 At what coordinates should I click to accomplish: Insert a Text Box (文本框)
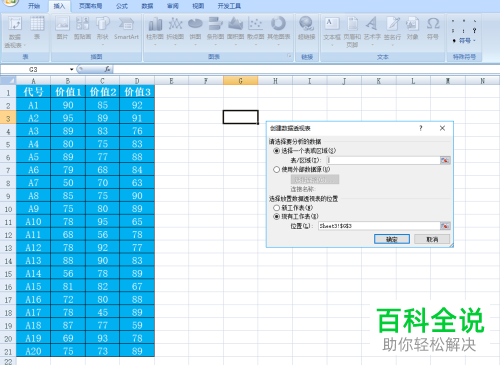click(x=332, y=30)
